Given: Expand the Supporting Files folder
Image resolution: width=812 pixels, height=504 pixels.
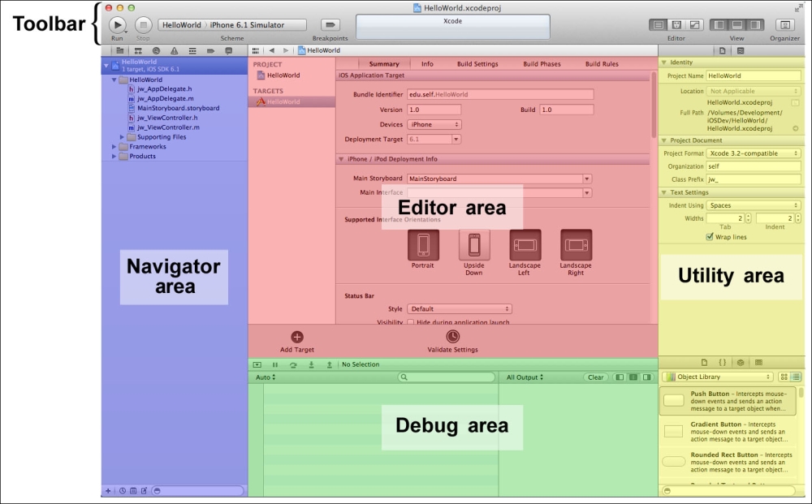Looking at the screenshot, I should 123,137.
